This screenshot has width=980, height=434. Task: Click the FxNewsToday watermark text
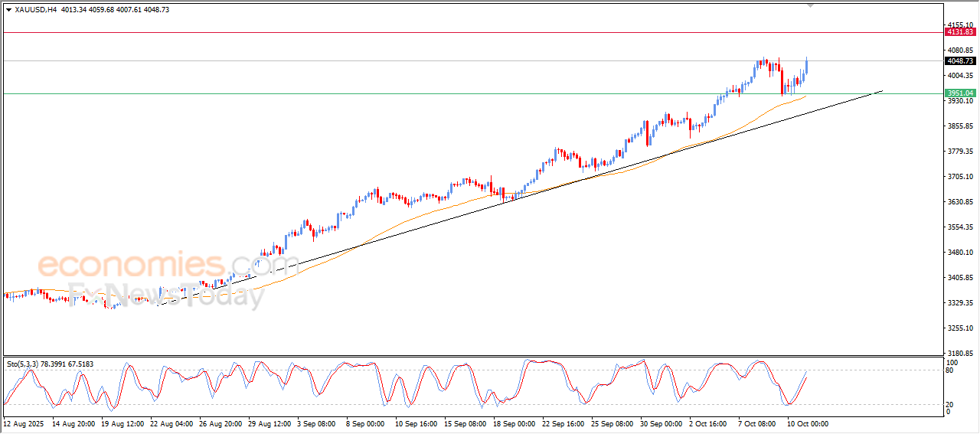[x=167, y=295]
